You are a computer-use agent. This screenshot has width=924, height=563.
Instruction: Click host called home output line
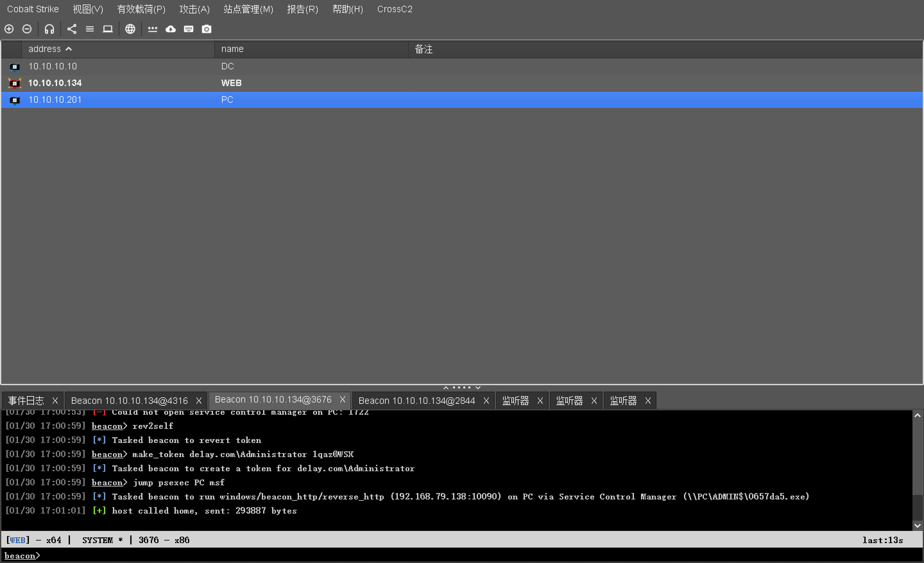click(151, 510)
